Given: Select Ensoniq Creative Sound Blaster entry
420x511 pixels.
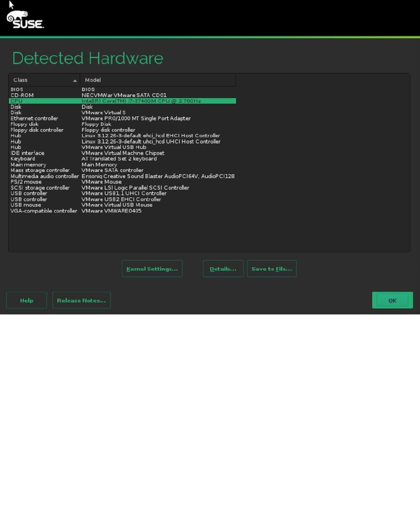Looking at the screenshot, I should [158, 176].
